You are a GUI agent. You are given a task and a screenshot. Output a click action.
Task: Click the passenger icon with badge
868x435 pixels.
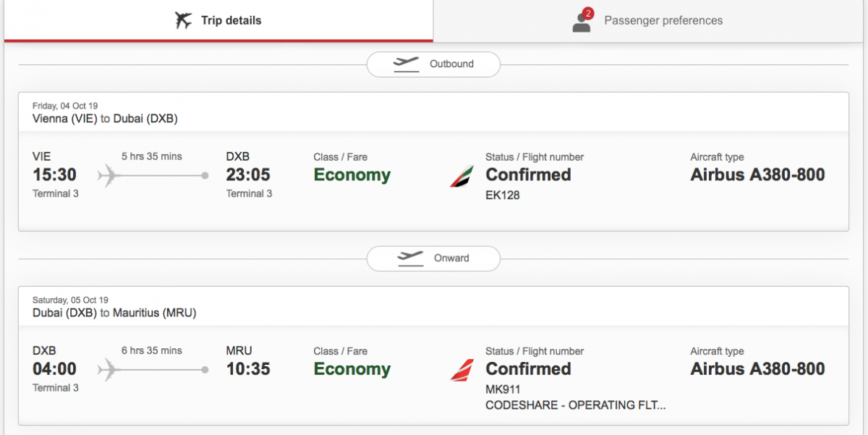pyautogui.click(x=582, y=23)
